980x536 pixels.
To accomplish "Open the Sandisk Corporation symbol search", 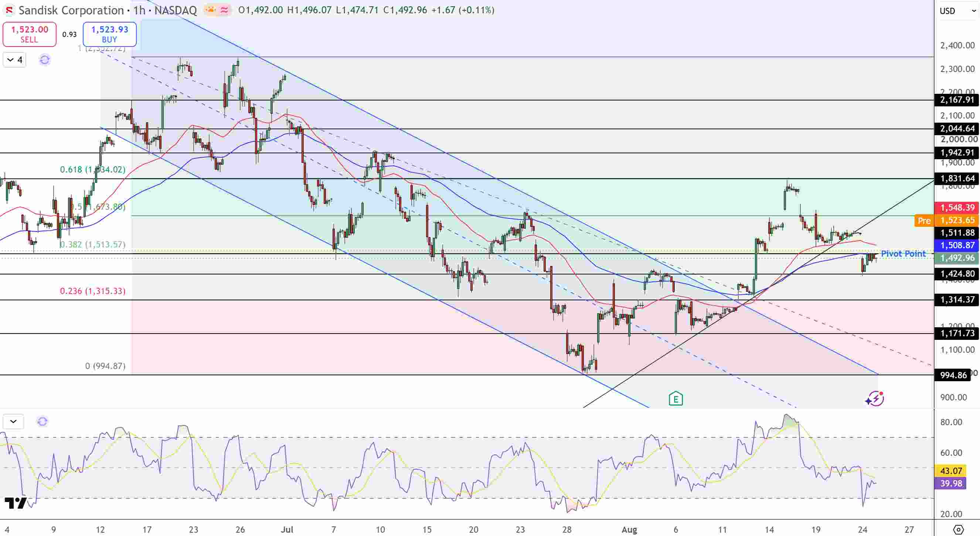I will click(x=71, y=10).
